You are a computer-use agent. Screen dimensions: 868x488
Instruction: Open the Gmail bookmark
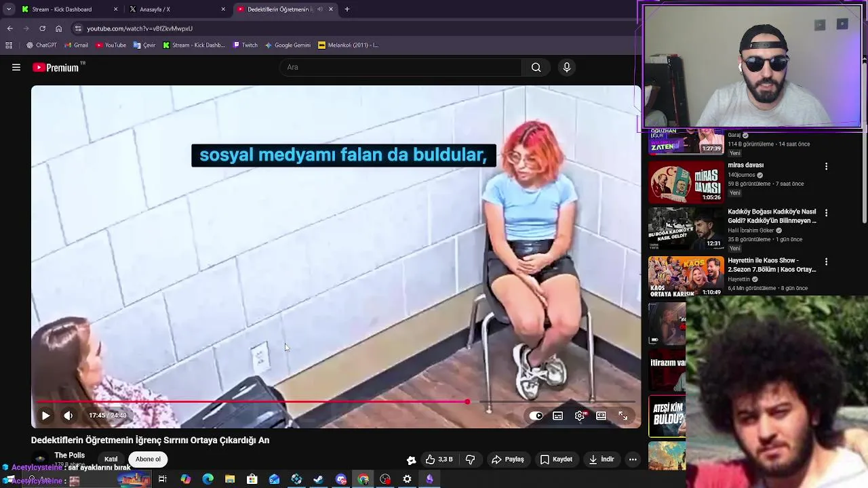pyautogui.click(x=77, y=45)
